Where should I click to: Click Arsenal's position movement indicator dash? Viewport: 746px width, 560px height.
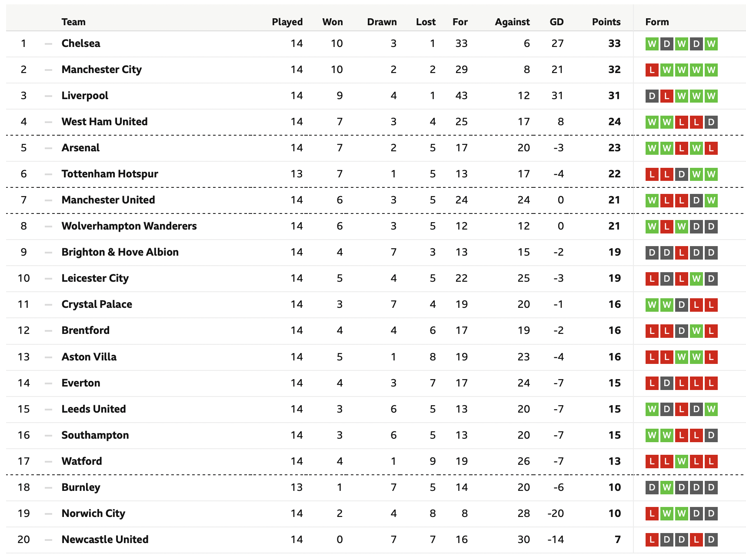pos(48,148)
